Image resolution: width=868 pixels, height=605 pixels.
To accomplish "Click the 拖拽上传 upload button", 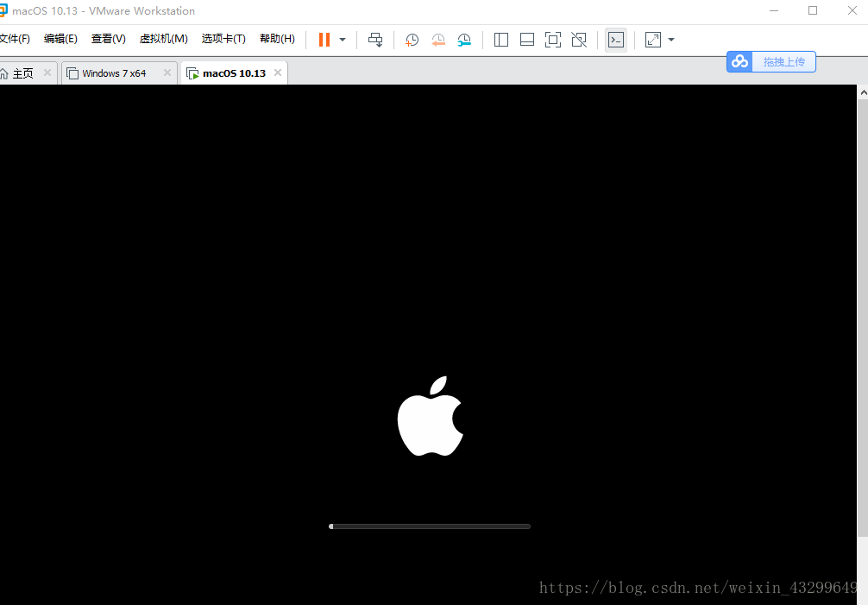I will (x=783, y=62).
